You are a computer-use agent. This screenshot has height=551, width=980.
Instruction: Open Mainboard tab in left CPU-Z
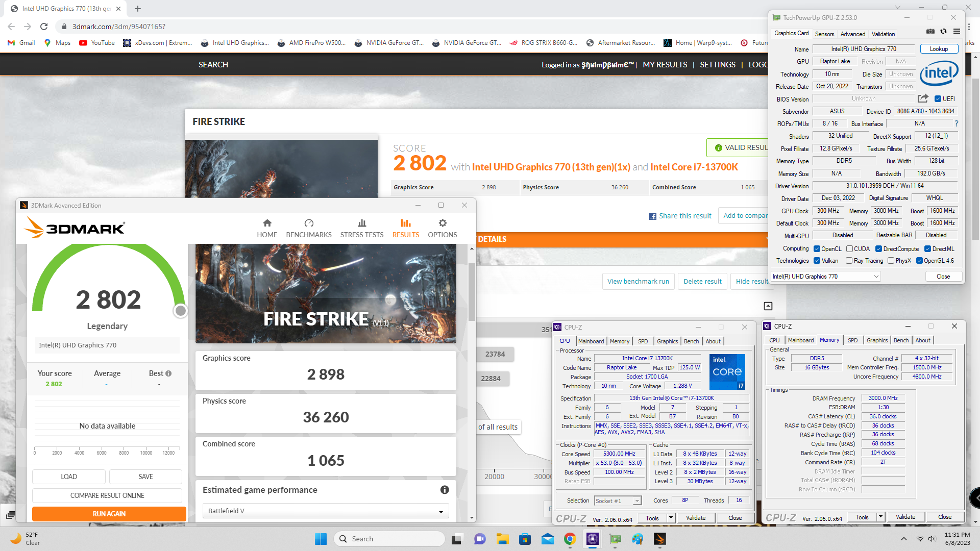pyautogui.click(x=591, y=341)
